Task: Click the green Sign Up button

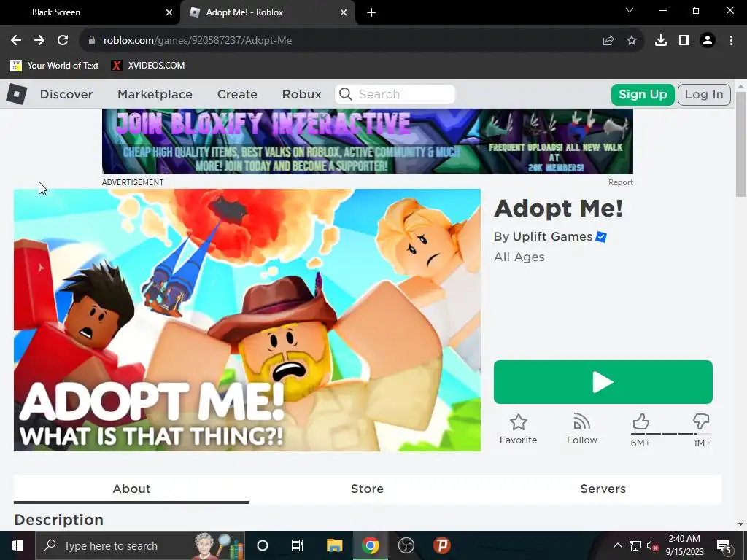Action: (x=643, y=94)
